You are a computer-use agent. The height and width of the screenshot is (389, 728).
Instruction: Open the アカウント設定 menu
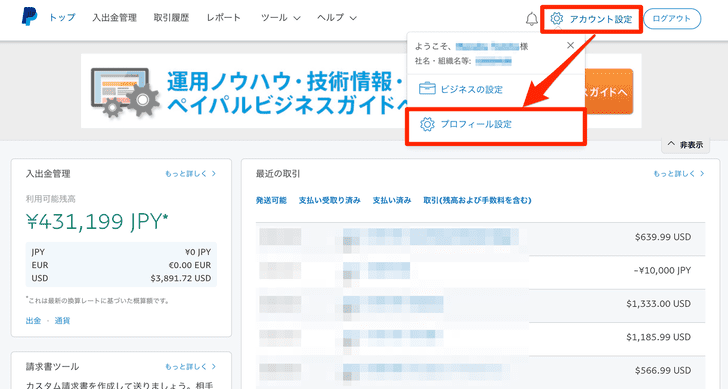point(592,19)
